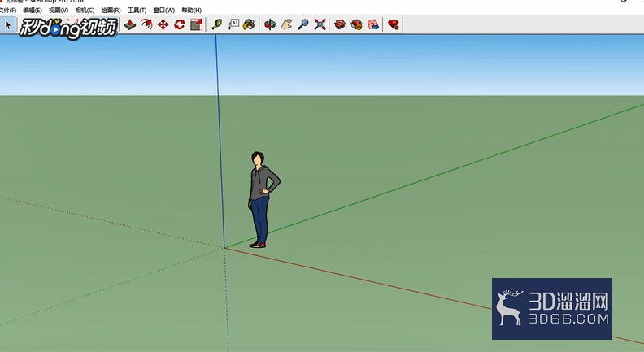Image resolution: width=644 pixels, height=352 pixels.
Task: Open the 3D Warehouse icon
Action: [340, 24]
